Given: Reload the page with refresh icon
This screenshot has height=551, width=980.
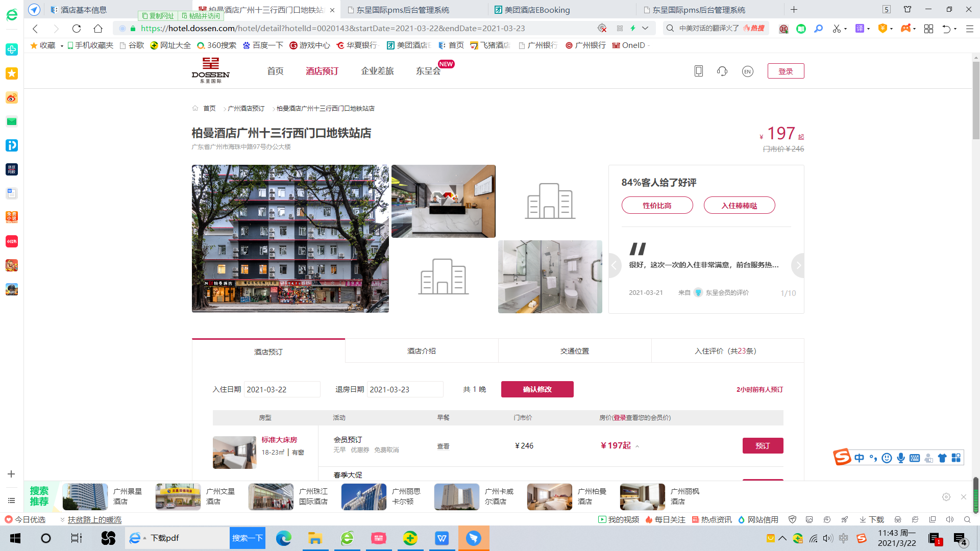Looking at the screenshot, I should [x=77, y=29].
